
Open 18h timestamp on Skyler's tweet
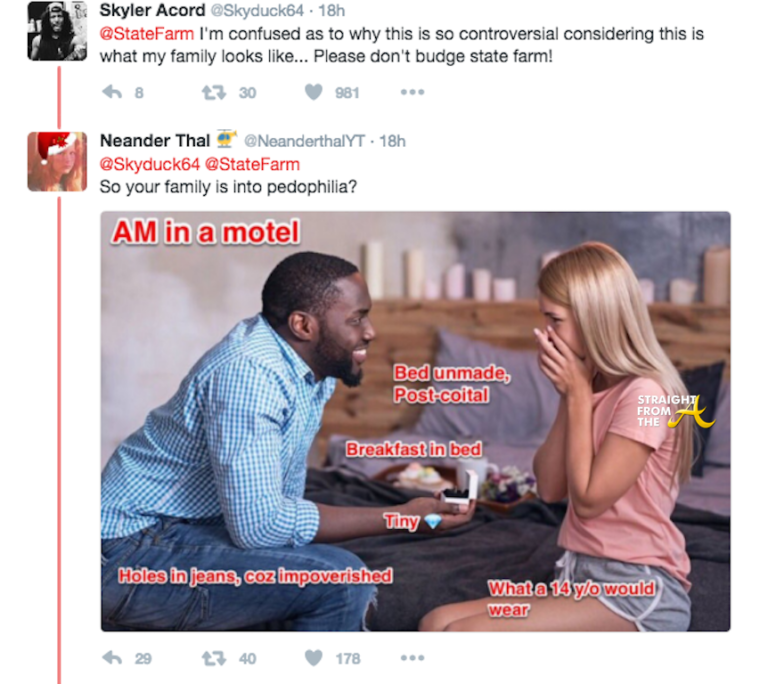coord(332,11)
